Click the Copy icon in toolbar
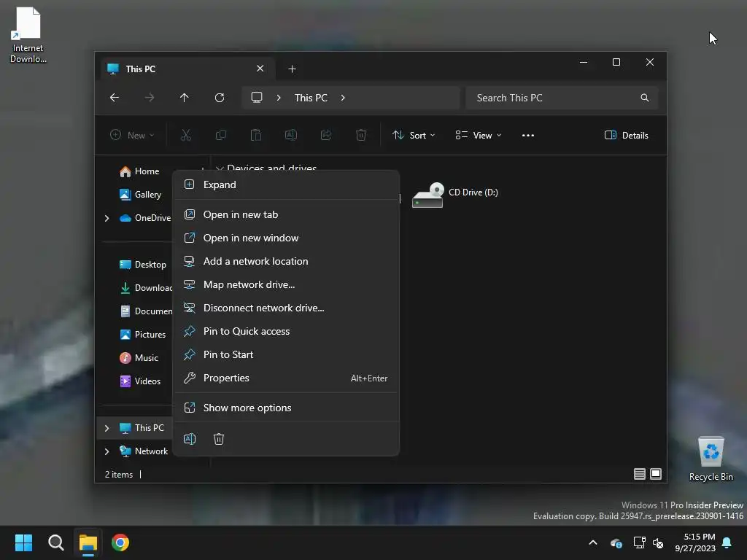This screenshot has width=747, height=560. tap(221, 135)
